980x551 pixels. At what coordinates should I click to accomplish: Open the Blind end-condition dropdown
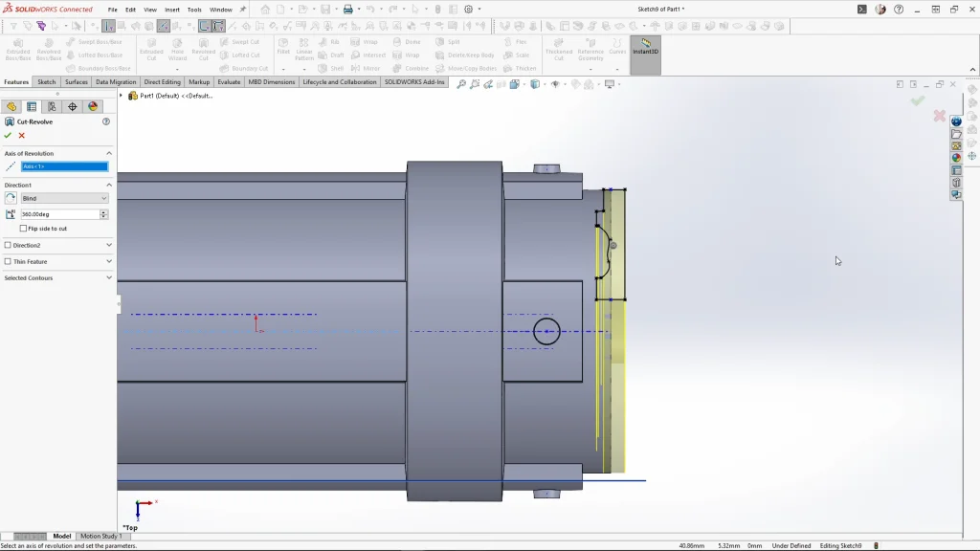(64, 198)
